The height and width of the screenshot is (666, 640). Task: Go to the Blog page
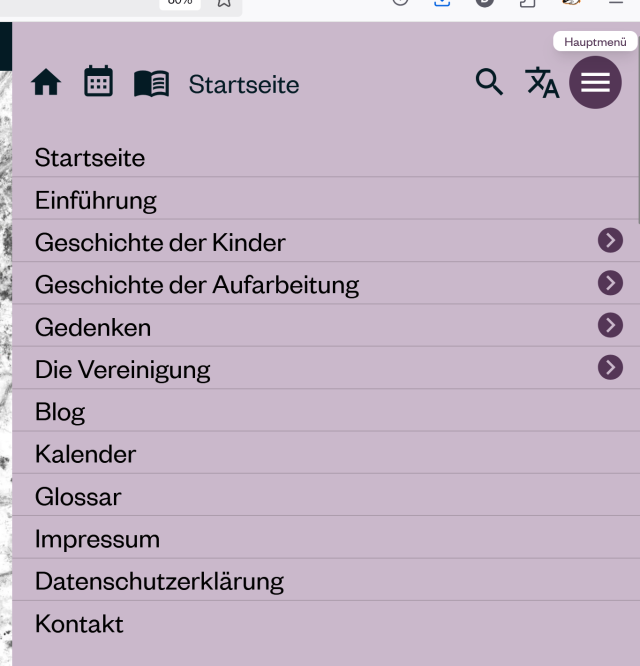tap(60, 412)
